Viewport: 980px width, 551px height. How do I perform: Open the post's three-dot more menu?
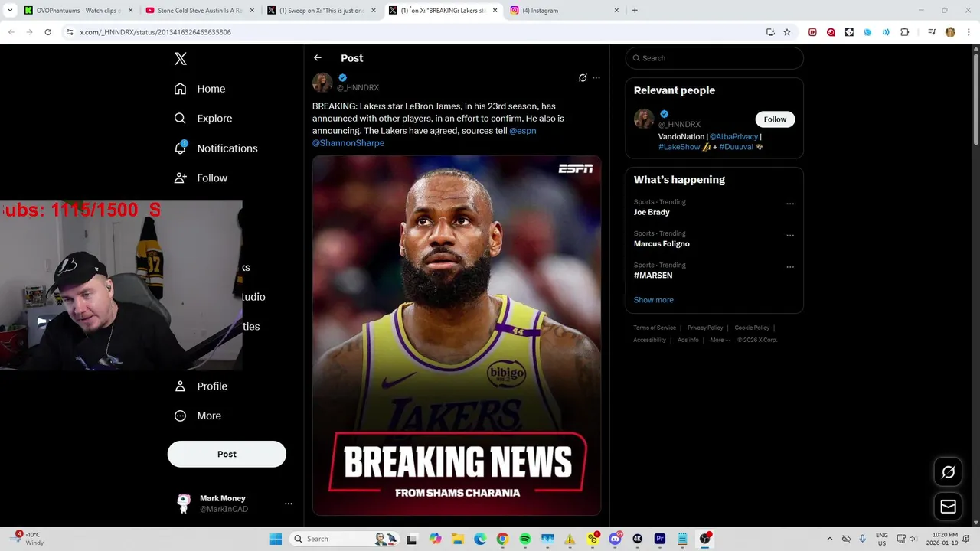coord(596,77)
